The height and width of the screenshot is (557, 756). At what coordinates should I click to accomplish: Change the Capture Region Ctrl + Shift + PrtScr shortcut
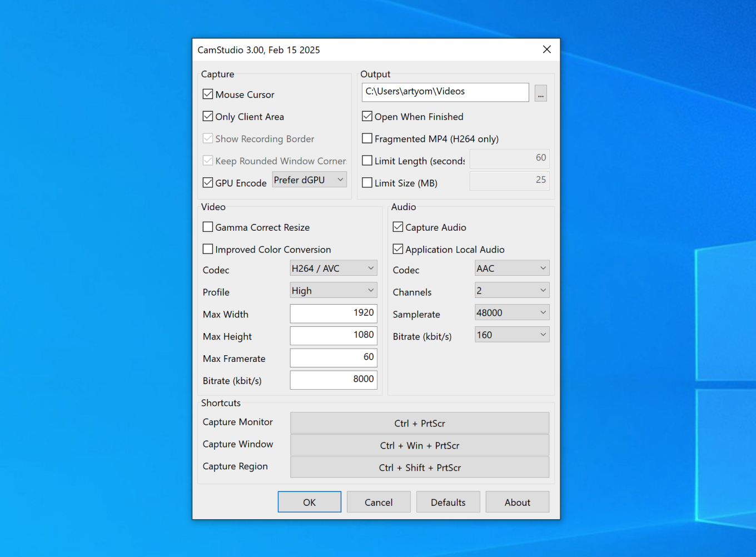pos(419,468)
